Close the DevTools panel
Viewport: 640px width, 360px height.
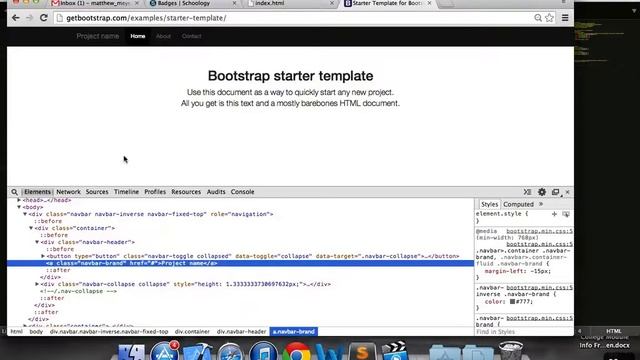coord(567,192)
